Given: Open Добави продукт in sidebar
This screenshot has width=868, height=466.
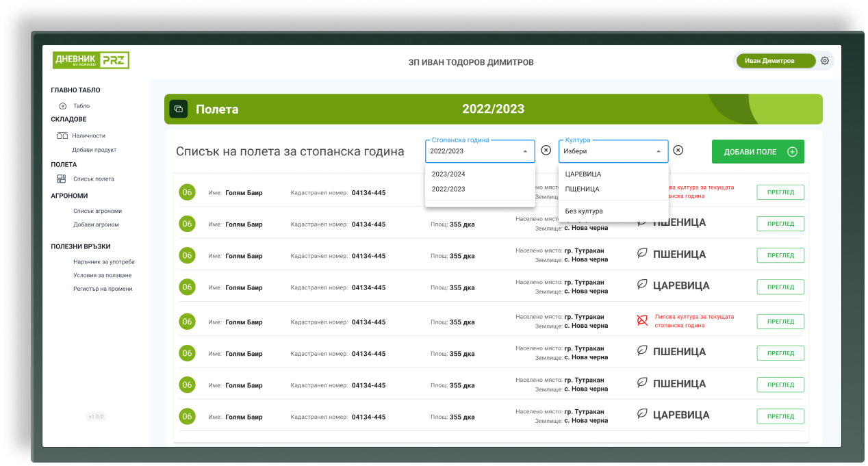Looking at the screenshot, I should point(94,150).
